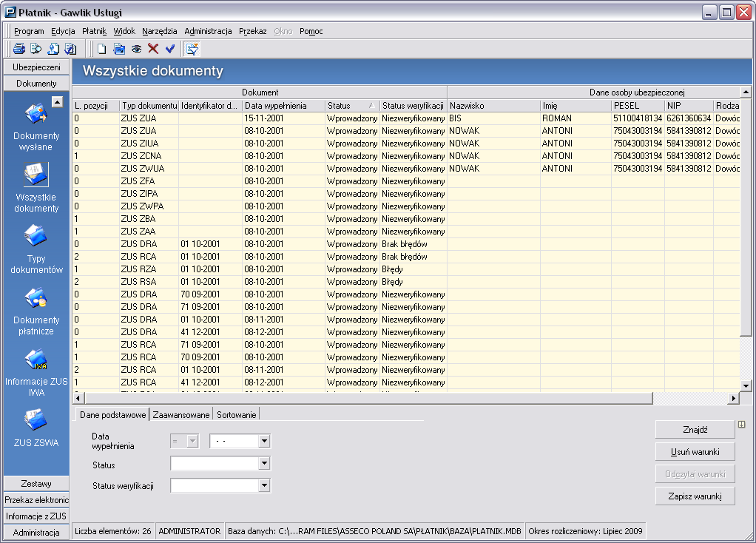This screenshot has width=756, height=543.
Task: Click table vertical scrollbar up arrow
Action: pos(746,92)
